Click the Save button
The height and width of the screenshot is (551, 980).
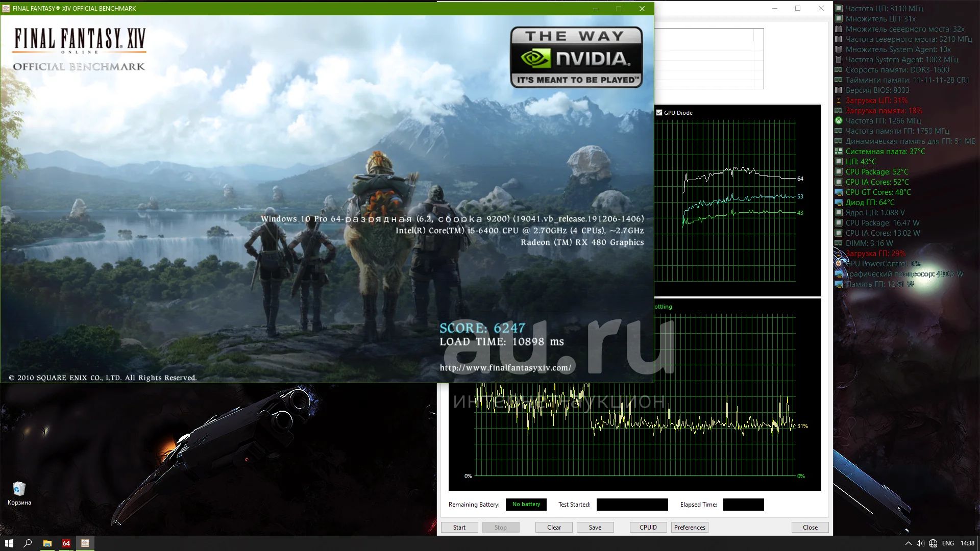tap(595, 528)
